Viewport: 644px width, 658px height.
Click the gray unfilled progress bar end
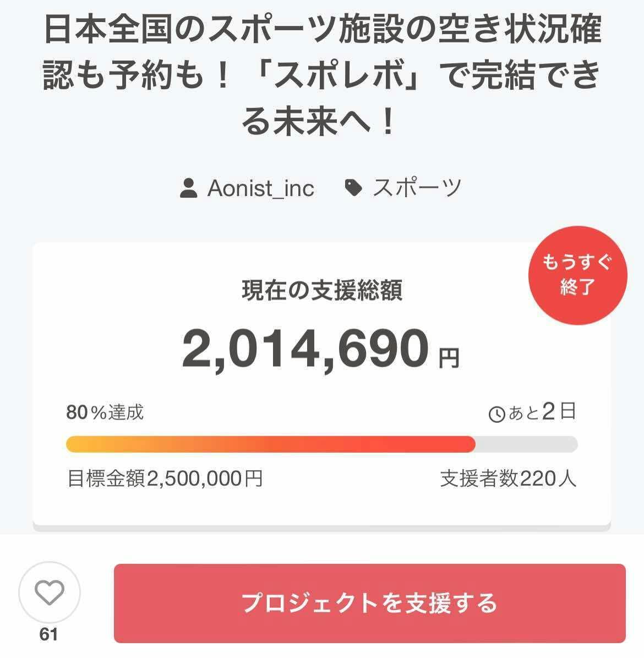click(x=526, y=444)
